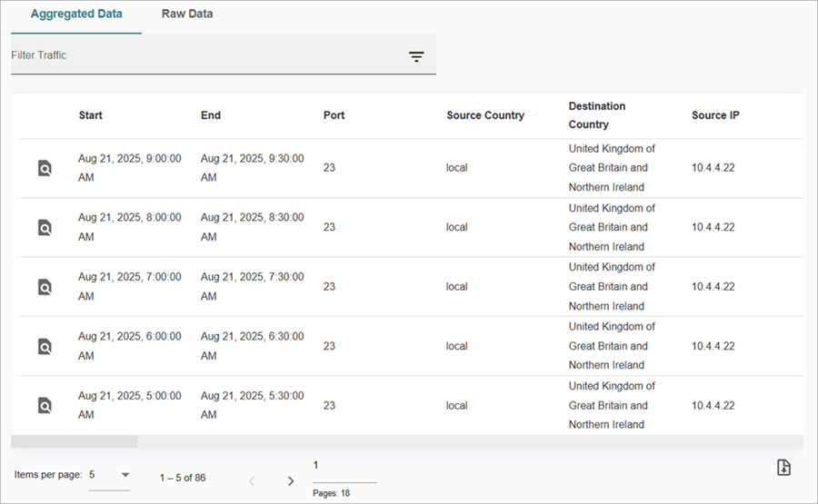The image size is (818, 504).
Task: Select start time Aug 21, 2025, 5:00:00 AM
Action: pyautogui.click(x=130, y=406)
